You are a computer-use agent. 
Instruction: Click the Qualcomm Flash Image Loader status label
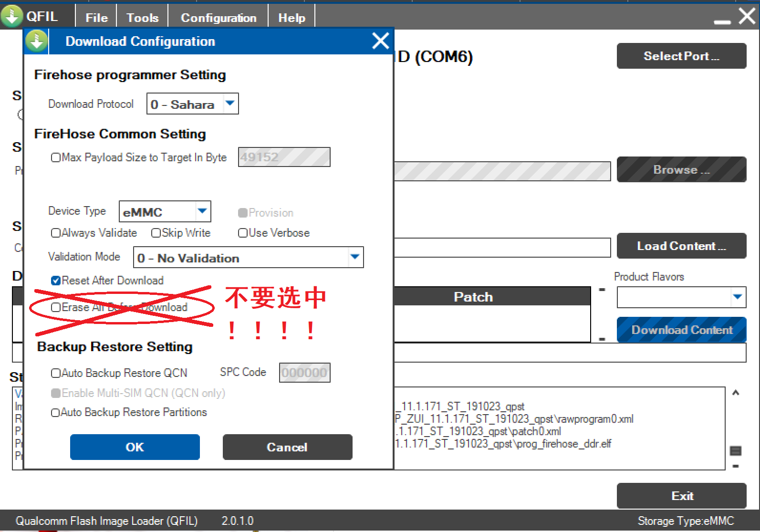[106, 521]
